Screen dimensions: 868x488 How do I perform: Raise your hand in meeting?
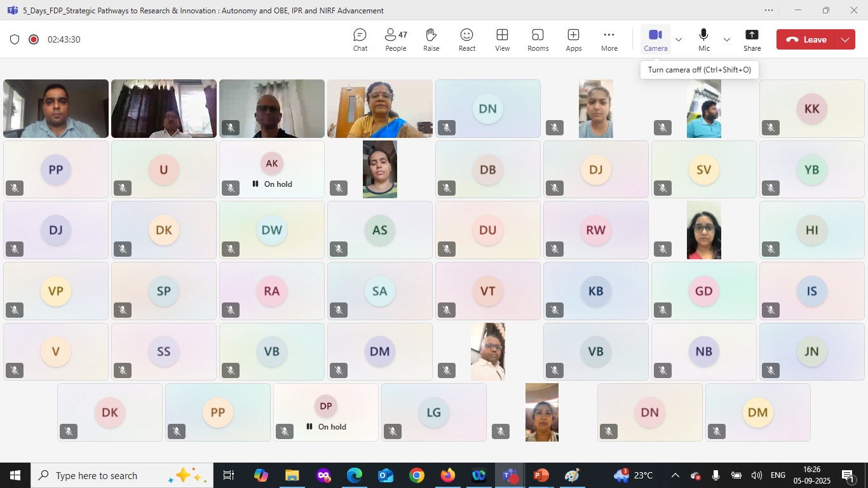(431, 39)
